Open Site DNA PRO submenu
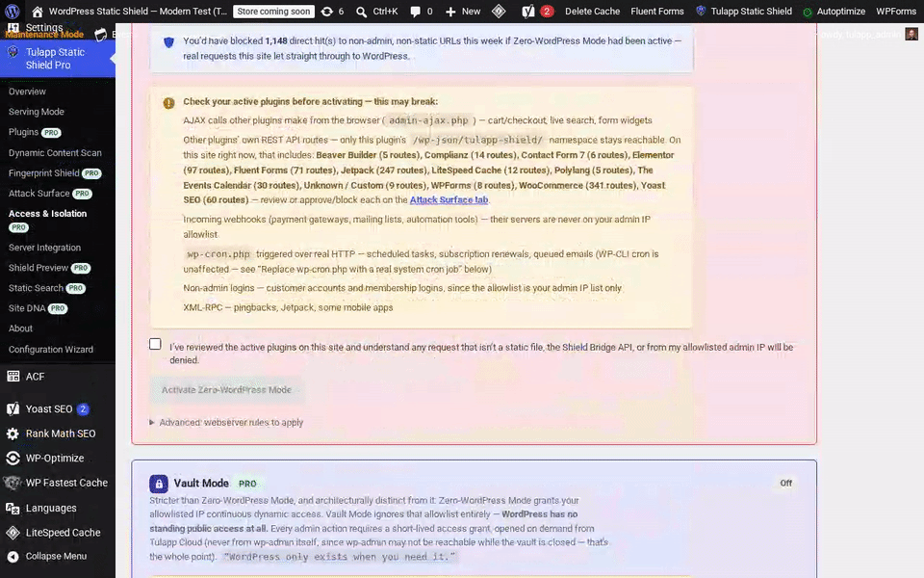924x578 pixels. click(38, 308)
